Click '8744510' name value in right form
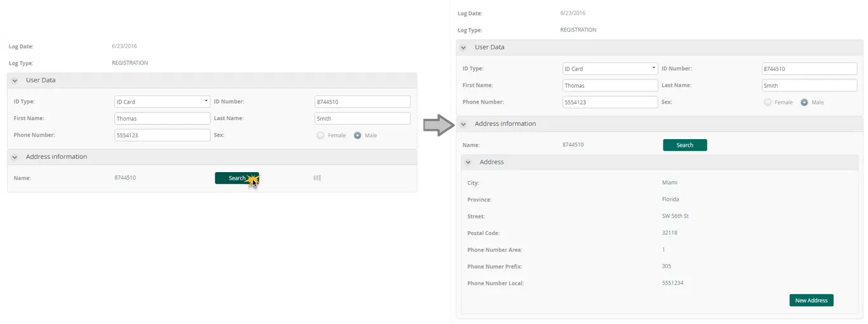Viewport: 868px width, 324px height. (573, 145)
